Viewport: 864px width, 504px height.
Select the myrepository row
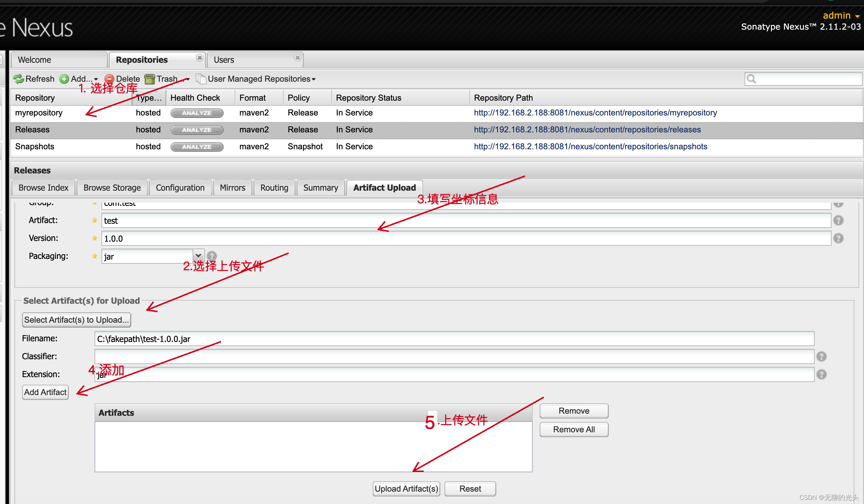coord(437,113)
